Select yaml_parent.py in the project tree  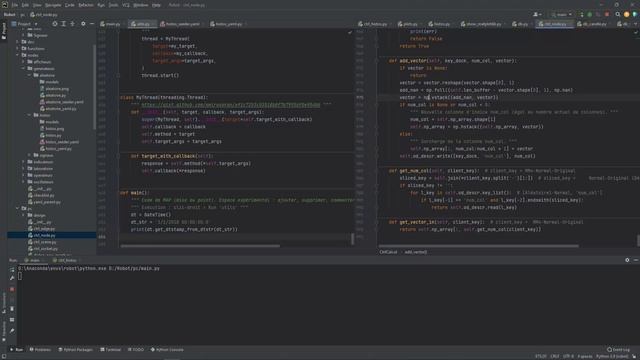tap(44, 202)
